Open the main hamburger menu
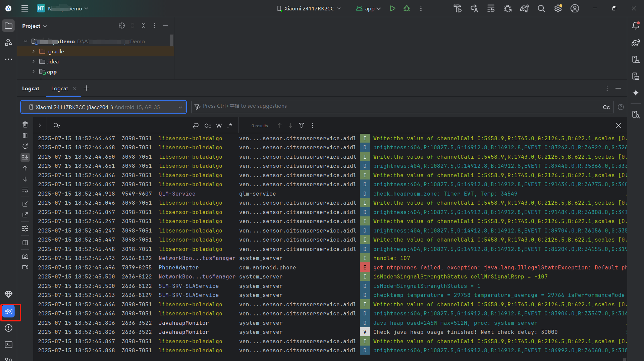 [24, 8]
